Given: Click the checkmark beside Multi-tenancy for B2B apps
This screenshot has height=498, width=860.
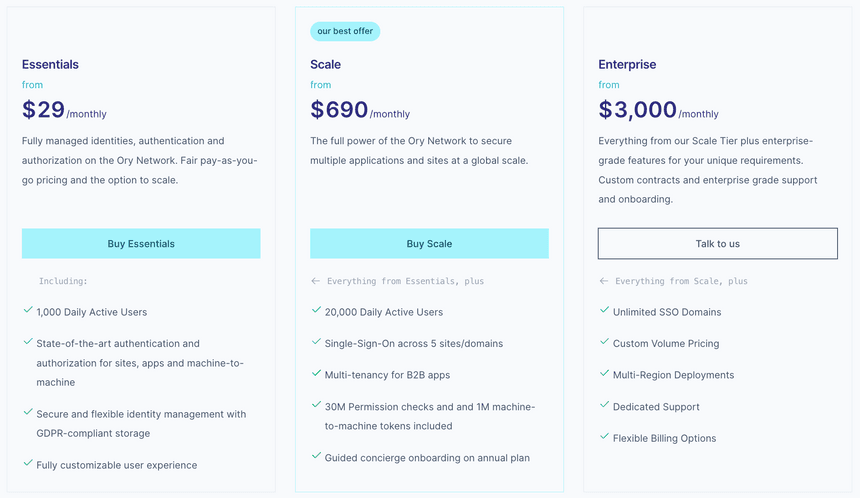Looking at the screenshot, I should tap(316, 374).
